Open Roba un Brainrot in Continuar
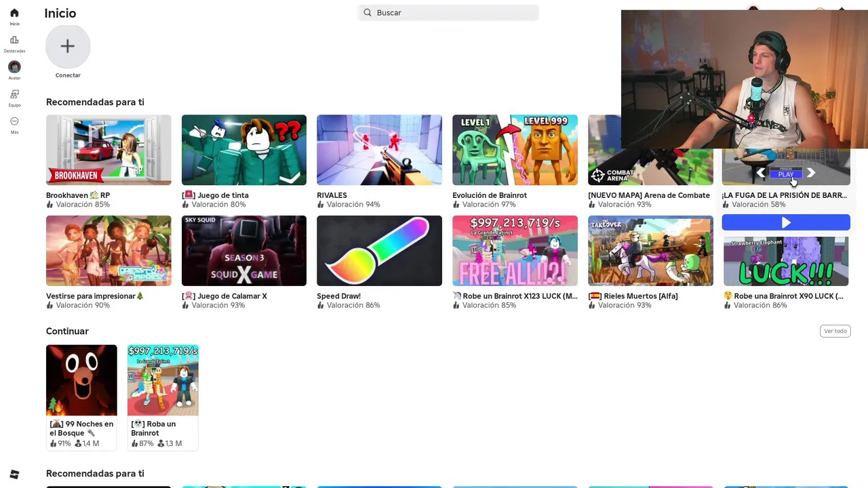Viewport: 868px width, 488px height. coord(163,380)
